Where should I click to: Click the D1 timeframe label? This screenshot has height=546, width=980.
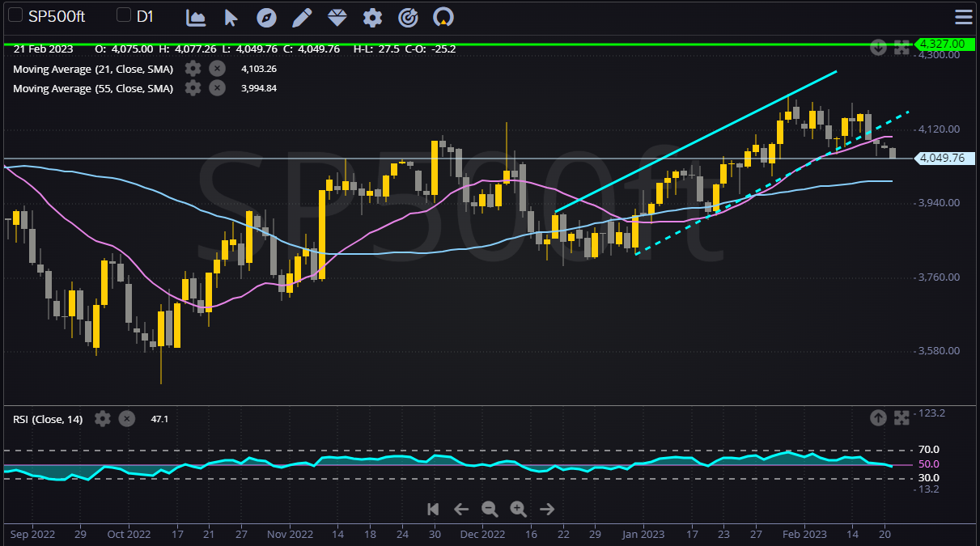[145, 16]
